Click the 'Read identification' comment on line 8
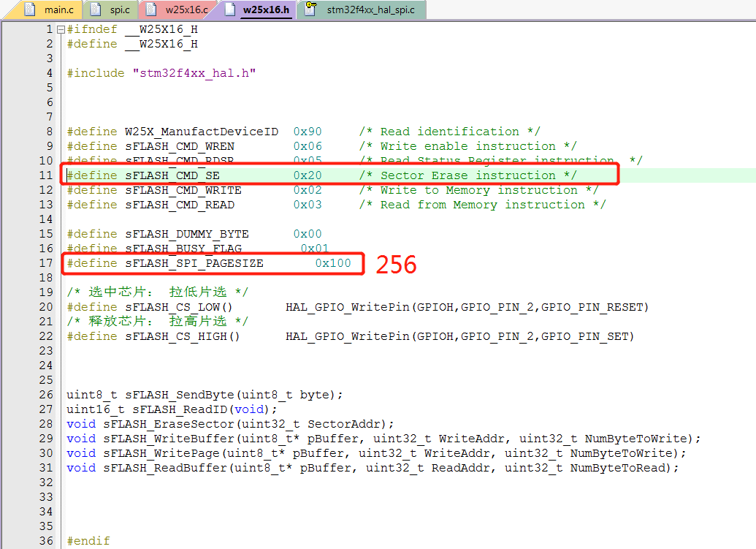This screenshot has height=549, width=756. click(x=450, y=132)
